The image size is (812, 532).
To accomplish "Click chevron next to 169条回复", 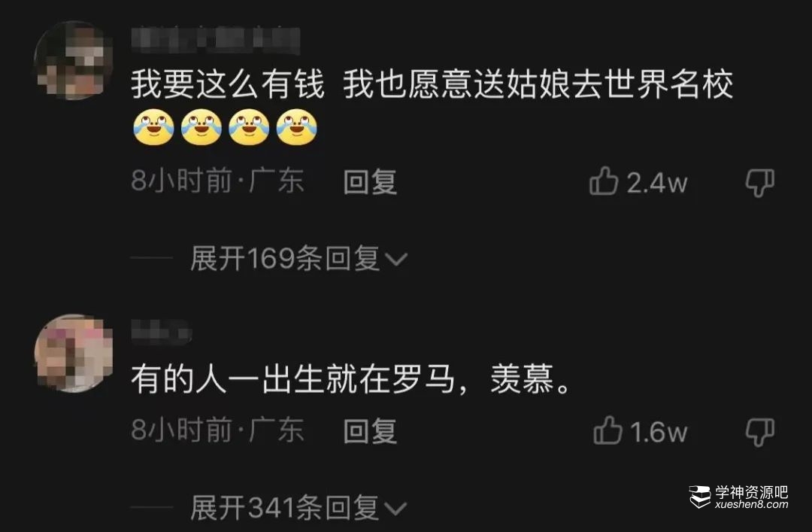I will click(396, 260).
